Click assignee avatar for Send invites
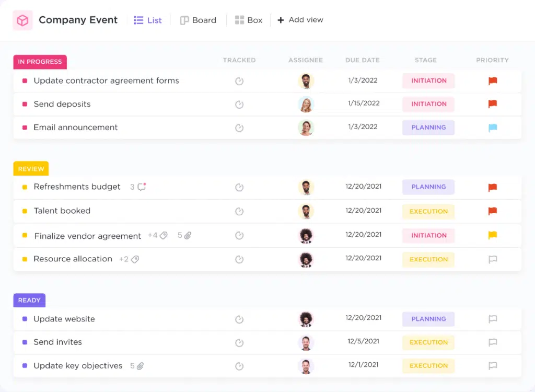Image resolution: width=535 pixels, height=392 pixels. [306, 342]
